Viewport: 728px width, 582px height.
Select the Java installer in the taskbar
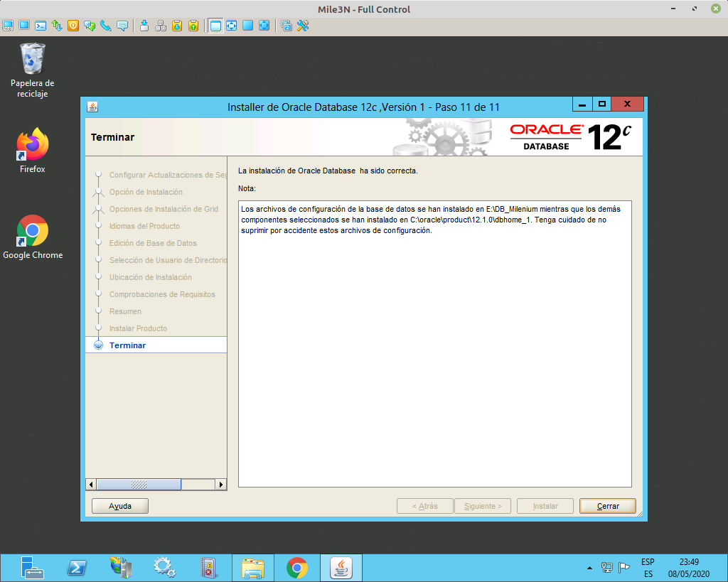[341, 567]
